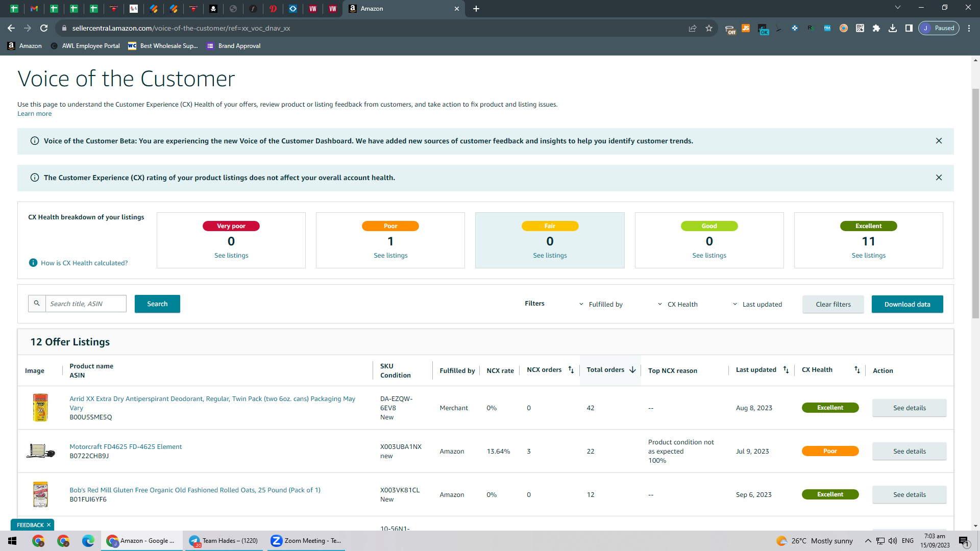See listings under Fair
This screenshot has height=551, width=980.
(x=550, y=256)
